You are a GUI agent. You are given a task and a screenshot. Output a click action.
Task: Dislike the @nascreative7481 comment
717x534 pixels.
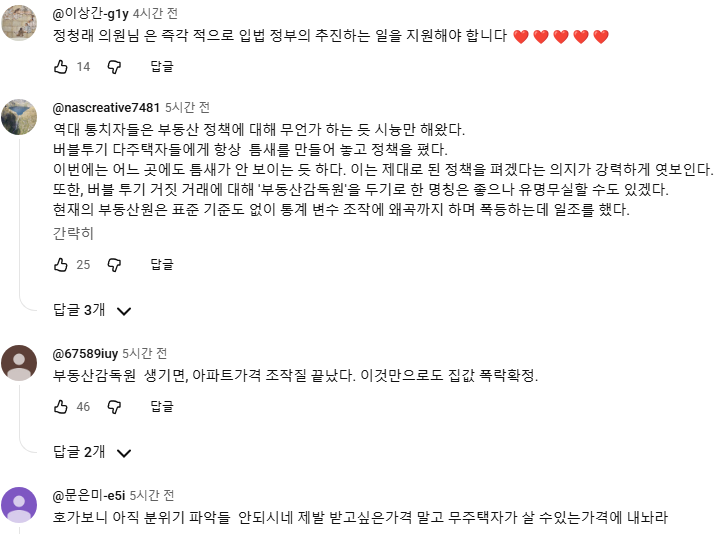pos(114,265)
